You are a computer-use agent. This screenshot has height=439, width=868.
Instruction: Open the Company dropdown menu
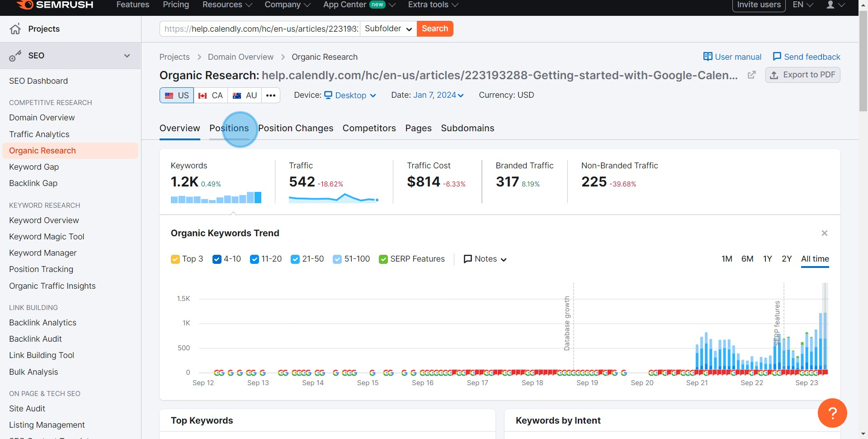coord(288,5)
